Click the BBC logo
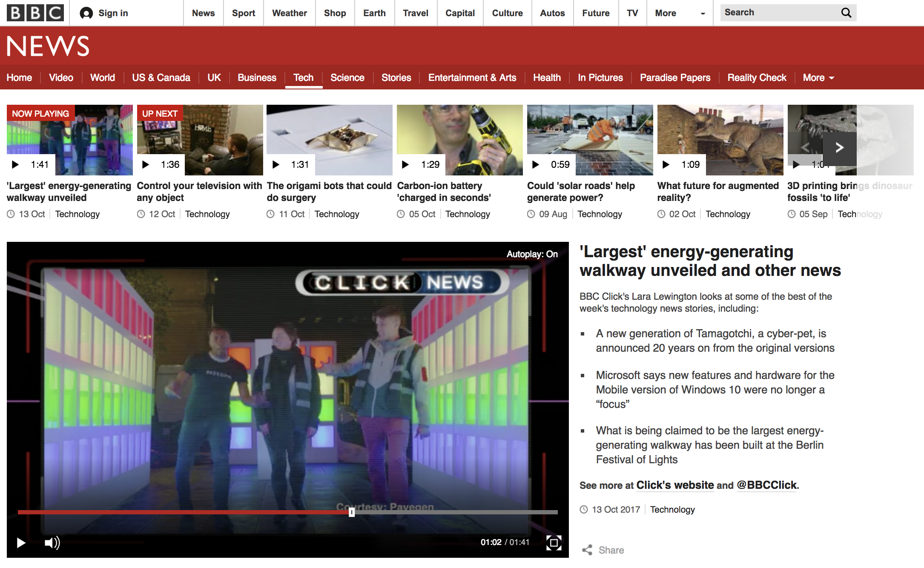 point(35,13)
